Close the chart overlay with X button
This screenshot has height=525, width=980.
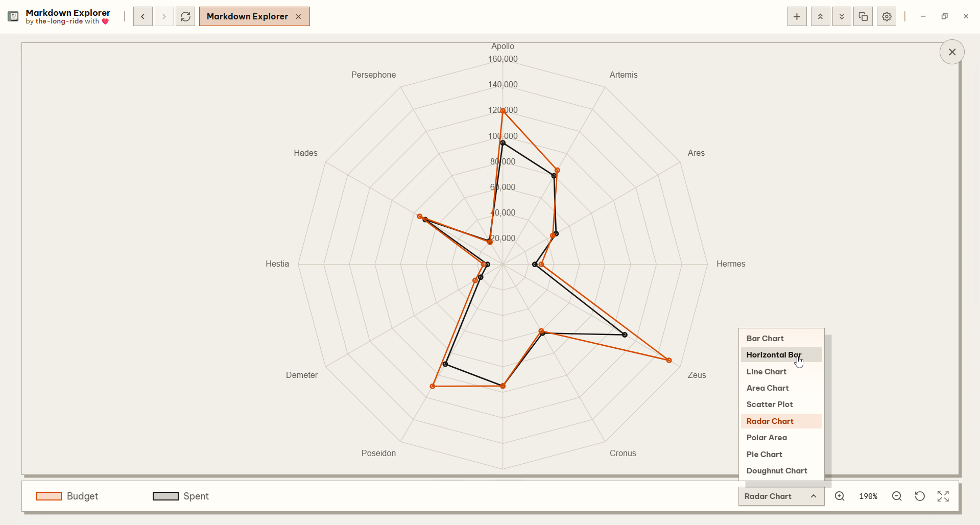(x=952, y=52)
